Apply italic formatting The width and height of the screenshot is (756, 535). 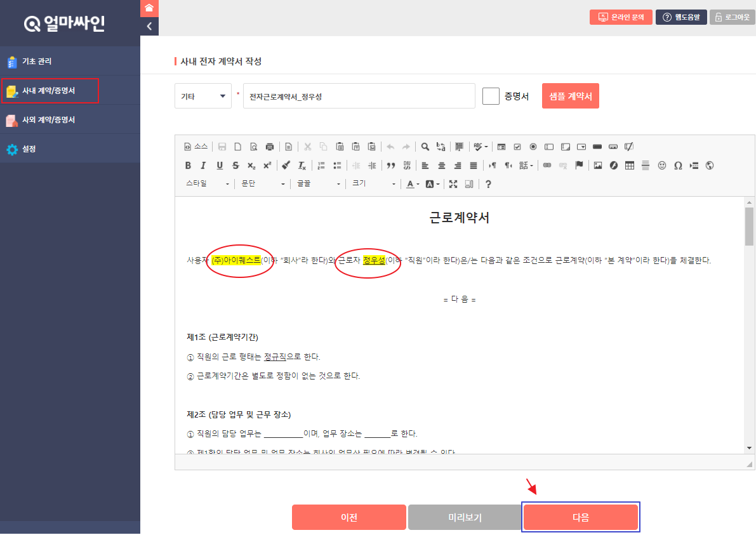click(x=204, y=165)
